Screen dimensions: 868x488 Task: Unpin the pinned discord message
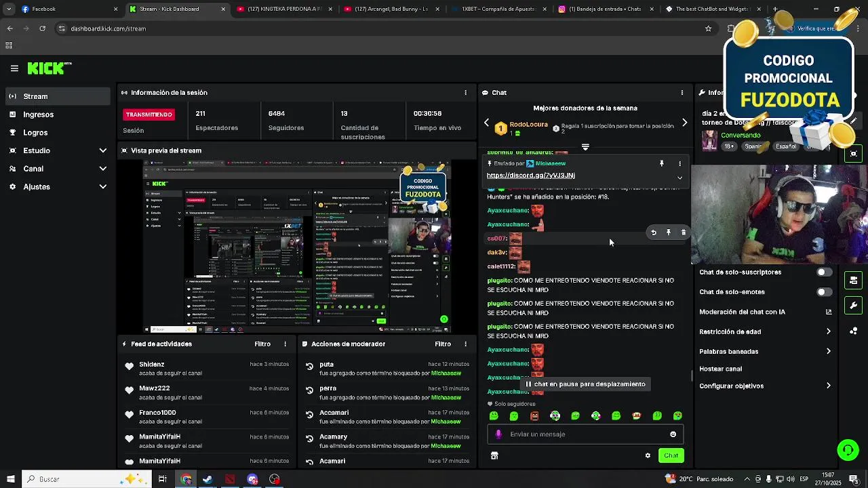(x=662, y=163)
